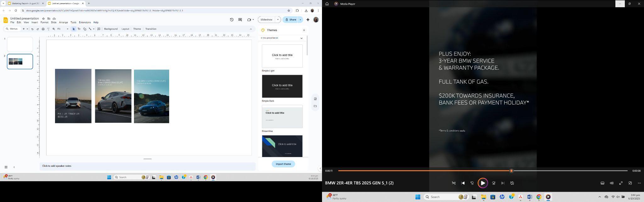Open the Share options dropdown arrow

pos(300,20)
